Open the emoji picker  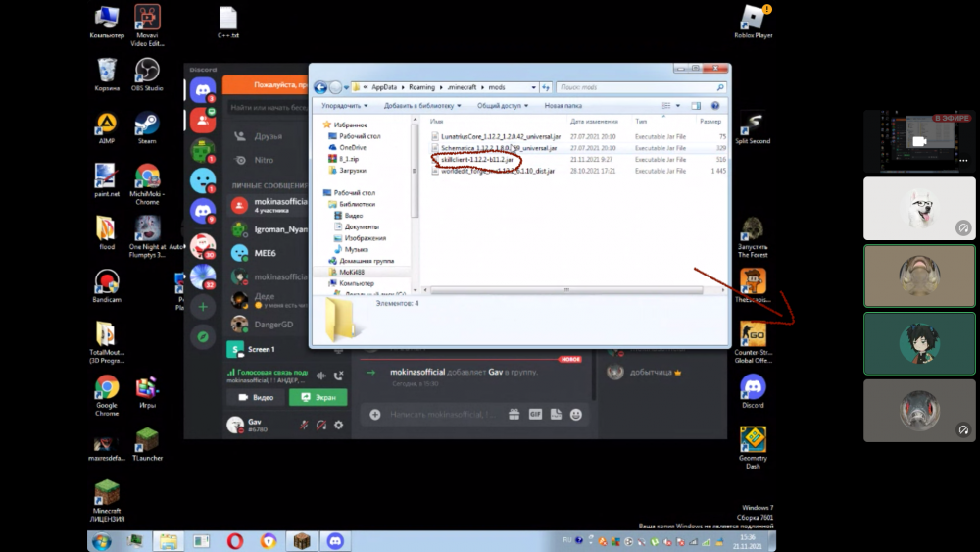pos(575,414)
